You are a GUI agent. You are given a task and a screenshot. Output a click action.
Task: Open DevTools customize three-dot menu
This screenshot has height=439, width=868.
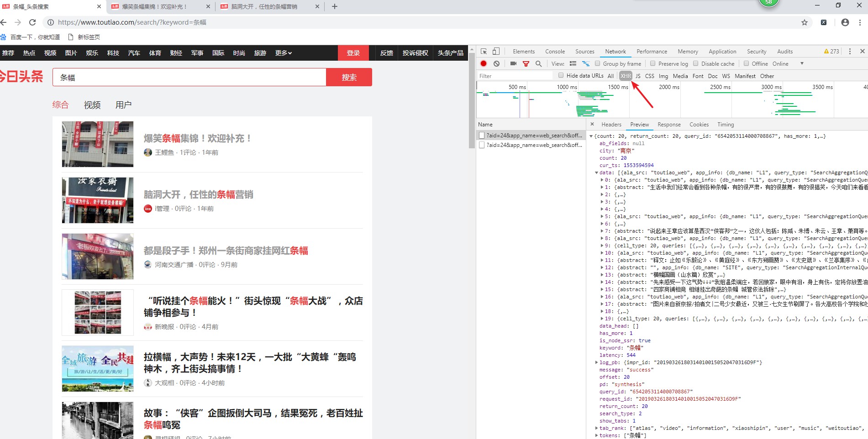click(850, 51)
